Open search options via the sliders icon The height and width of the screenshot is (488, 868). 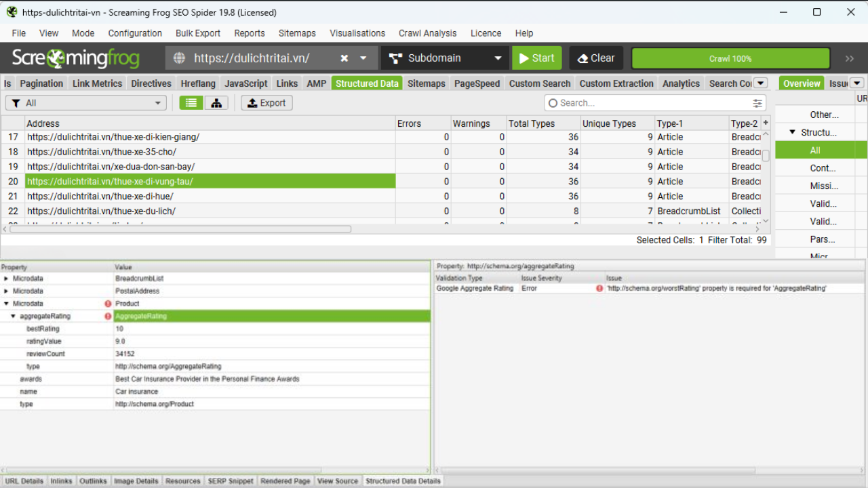point(758,102)
